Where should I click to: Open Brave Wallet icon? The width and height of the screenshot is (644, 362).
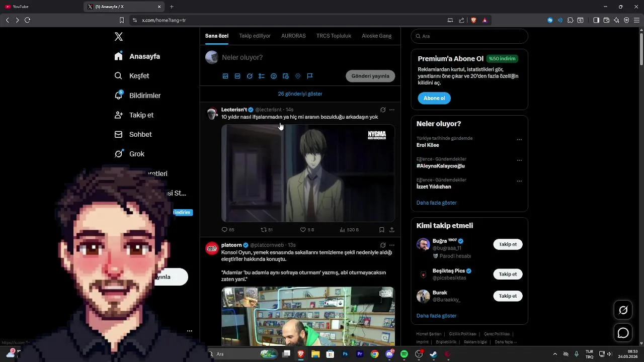[x=606, y=20]
